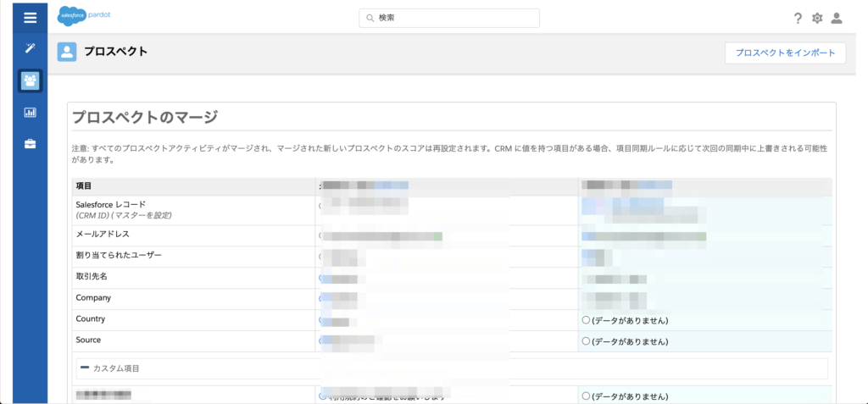Select the left-column Source radio button
This screenshot has height=404, width=868.
pos(322,341)
